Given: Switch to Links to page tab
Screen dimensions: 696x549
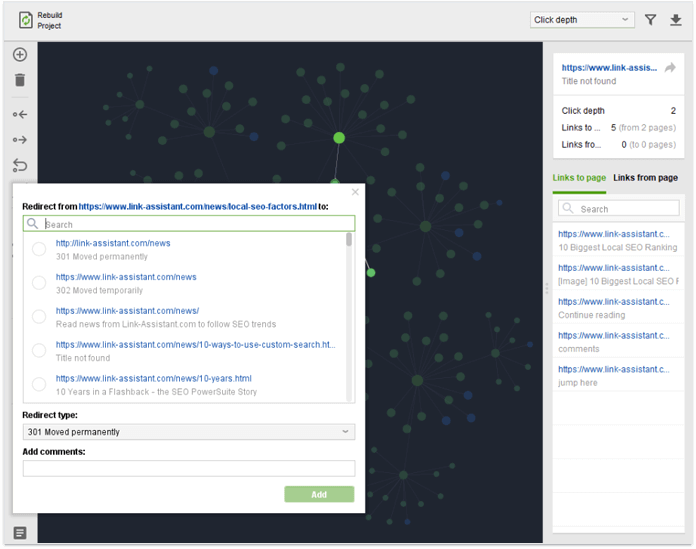Looking at the screenshot, I should coord(579,178).
